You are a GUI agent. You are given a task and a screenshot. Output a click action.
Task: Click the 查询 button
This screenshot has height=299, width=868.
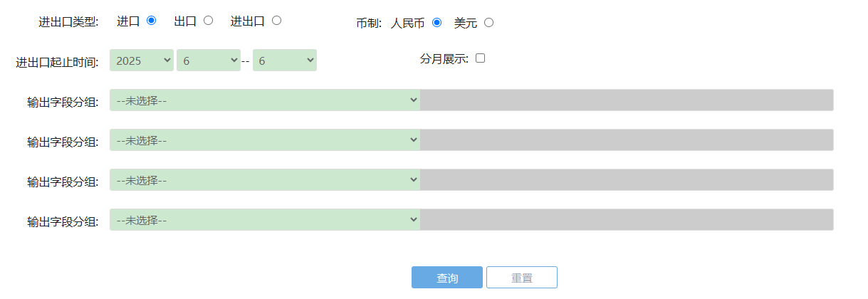coord(447,278)
